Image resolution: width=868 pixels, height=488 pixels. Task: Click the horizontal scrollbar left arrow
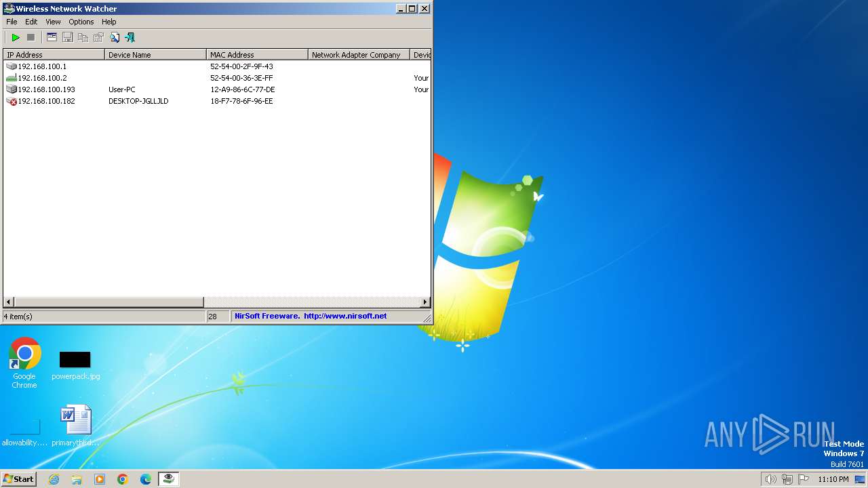coord(9,302)
